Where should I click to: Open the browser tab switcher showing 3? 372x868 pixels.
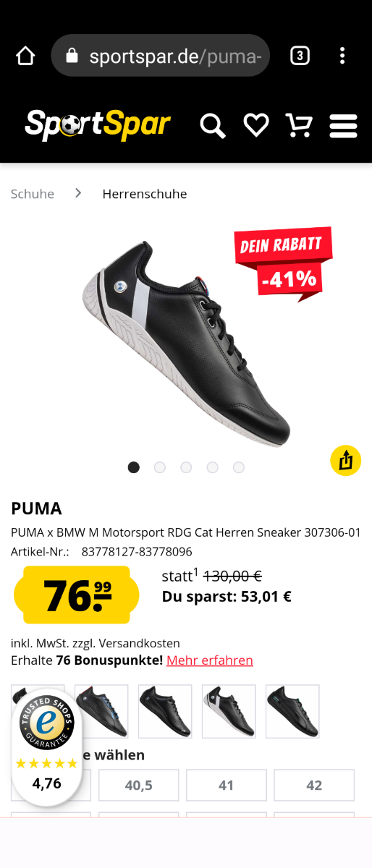pyautogui.click(x=300, y=56)
